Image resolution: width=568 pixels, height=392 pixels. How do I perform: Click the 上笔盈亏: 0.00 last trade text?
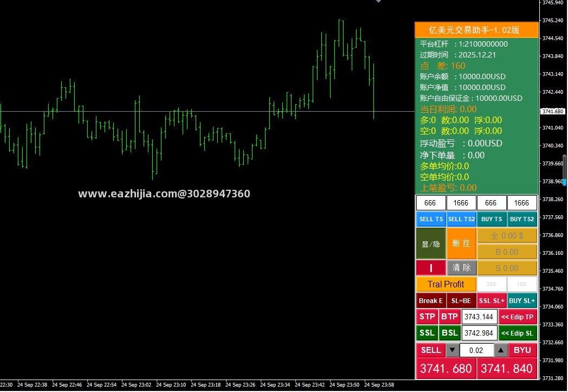tap(448, 188)
